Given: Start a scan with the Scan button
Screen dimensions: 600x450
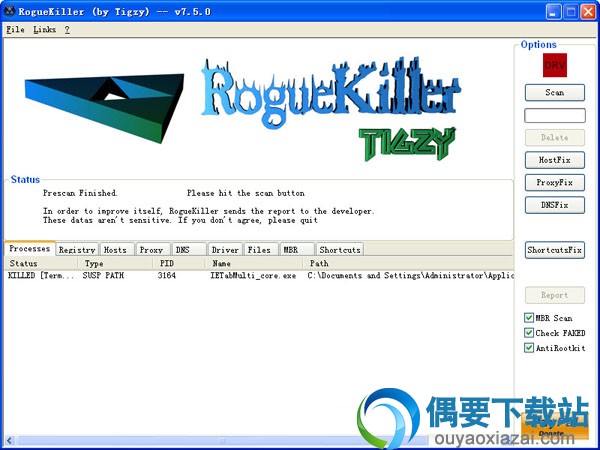Looking at the screenshot, I should [554, 93].
